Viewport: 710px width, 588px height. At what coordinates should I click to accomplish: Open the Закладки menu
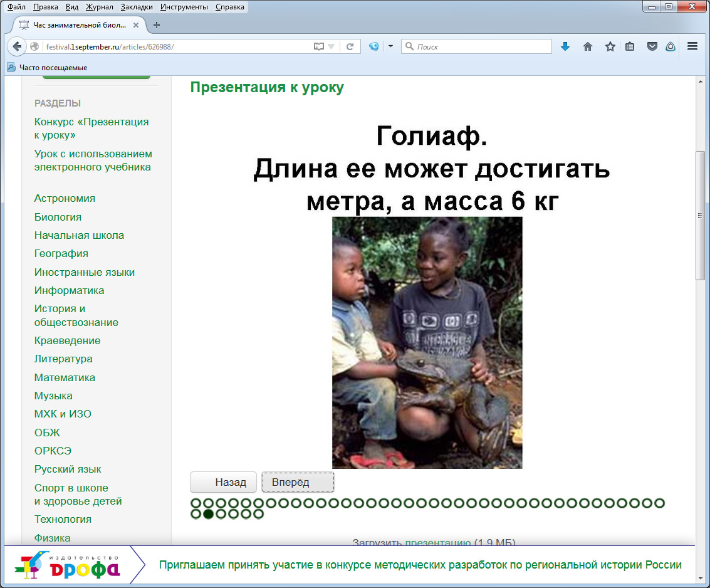(x=137, y=7)
